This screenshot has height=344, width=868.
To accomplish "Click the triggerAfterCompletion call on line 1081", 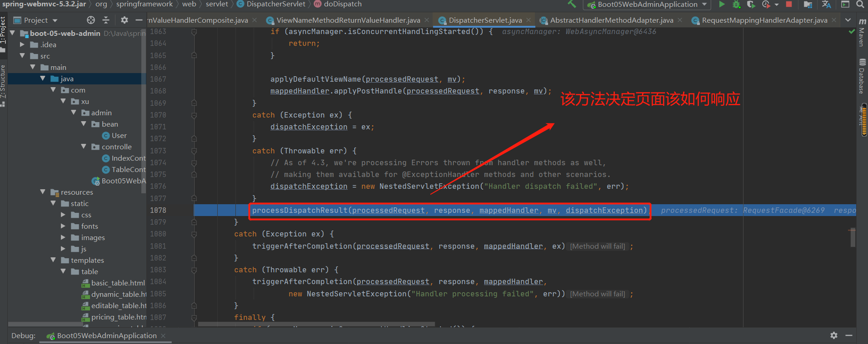I will pos(302,246).
